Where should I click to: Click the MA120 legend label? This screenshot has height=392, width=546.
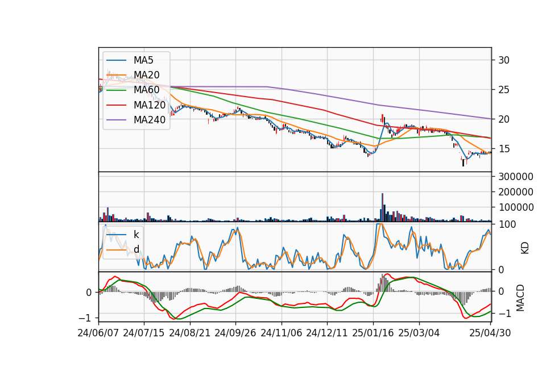[150, 105]
